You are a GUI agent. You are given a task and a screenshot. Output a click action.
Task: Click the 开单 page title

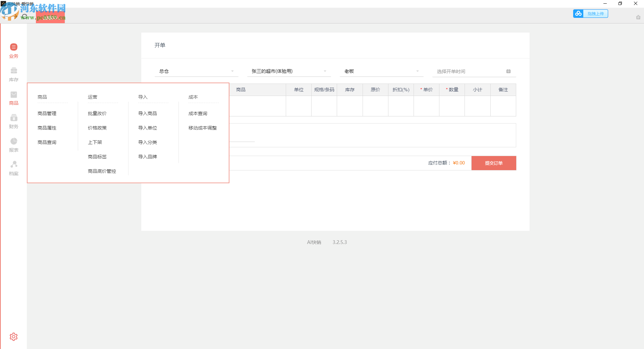pos(160,45)
